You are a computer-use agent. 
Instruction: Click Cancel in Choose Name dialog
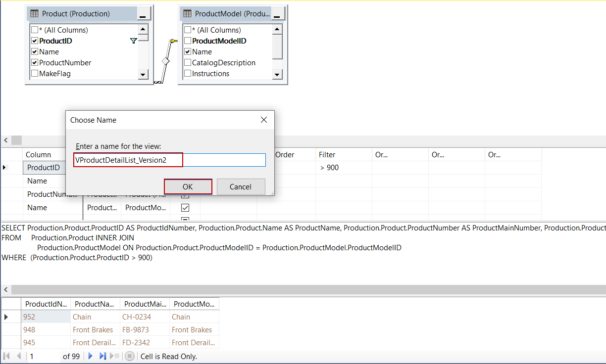(241, 186)
